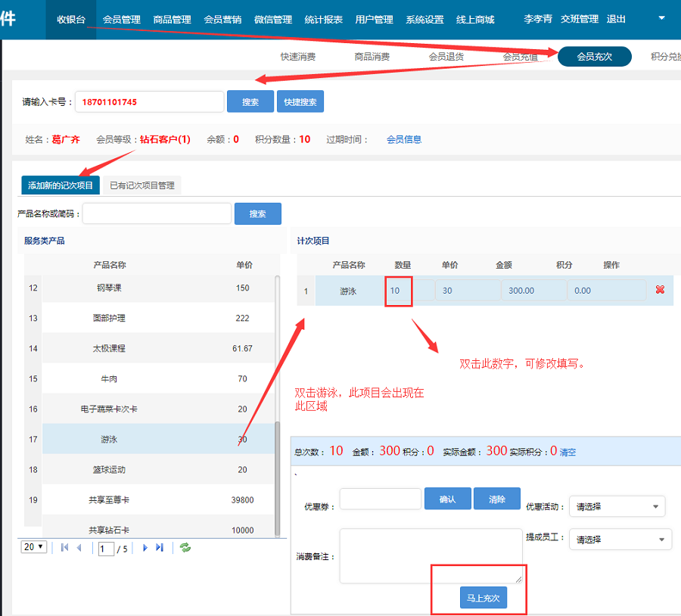Go to first page of product list

pos(64,548)
